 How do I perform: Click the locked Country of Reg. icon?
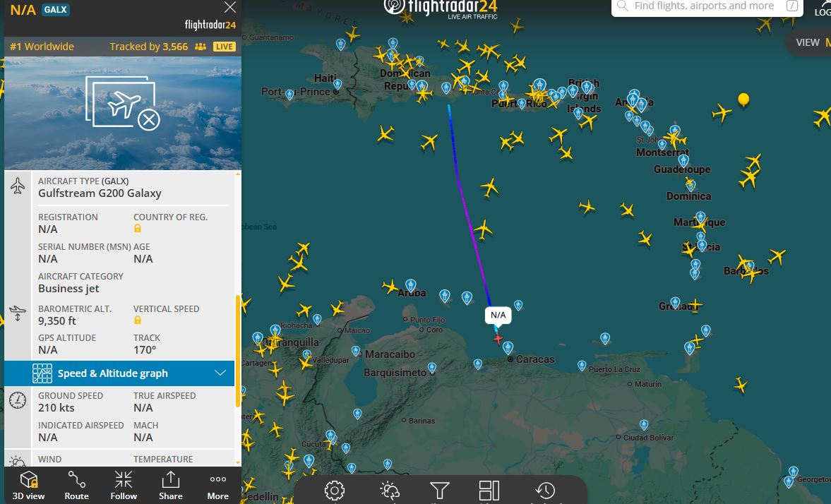pyautogui.click(x=138, y=229)
